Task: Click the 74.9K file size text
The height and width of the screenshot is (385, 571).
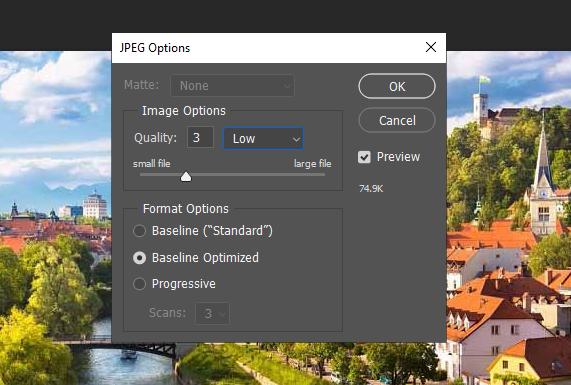Action: (371, 189)
